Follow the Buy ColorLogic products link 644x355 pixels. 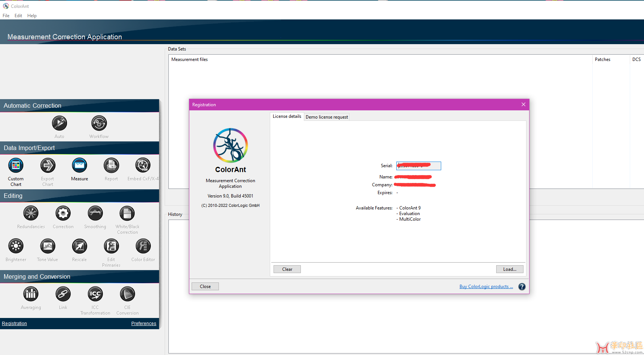coord(486,287)
